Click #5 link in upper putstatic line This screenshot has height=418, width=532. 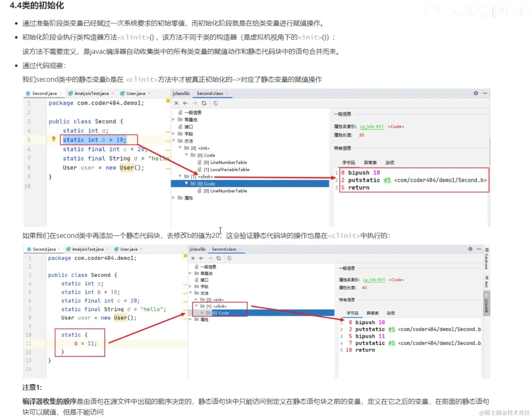(x=387, y=180)
